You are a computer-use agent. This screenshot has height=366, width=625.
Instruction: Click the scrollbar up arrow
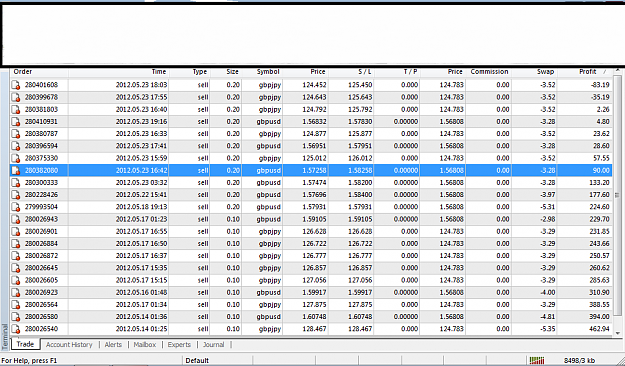pyautogui.click(x=618, y=71)
